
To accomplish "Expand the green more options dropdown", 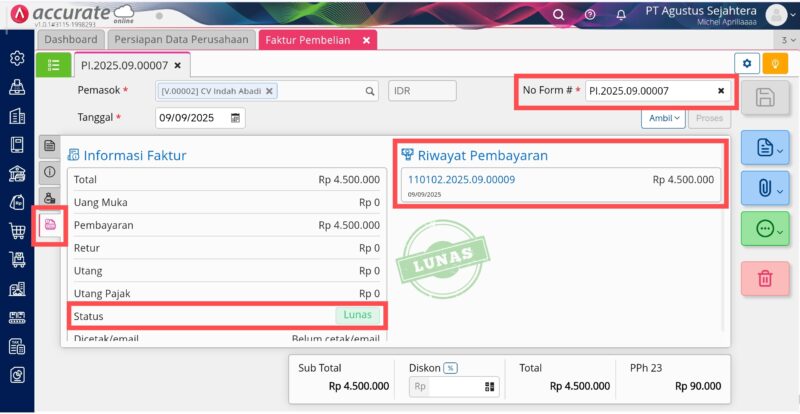I will (765, 229).
